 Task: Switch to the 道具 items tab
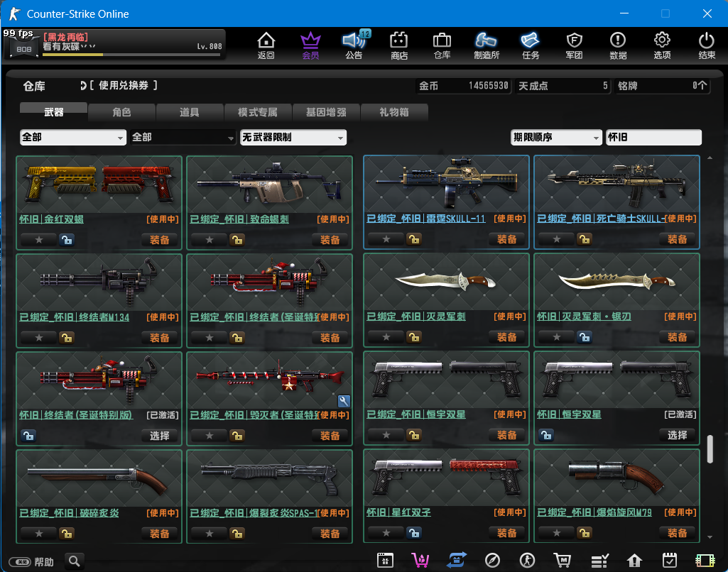(190, 112)
